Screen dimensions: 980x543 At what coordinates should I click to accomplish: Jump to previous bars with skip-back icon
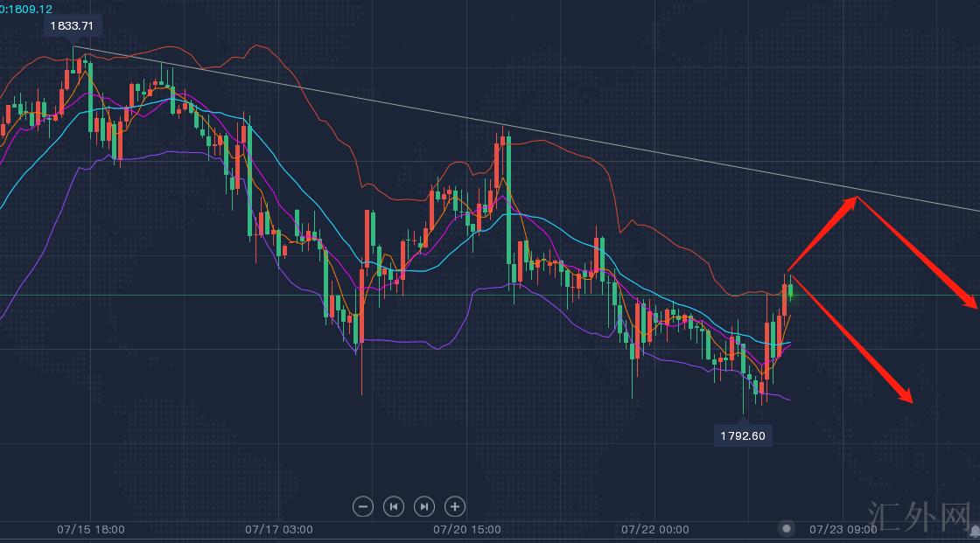394,506
